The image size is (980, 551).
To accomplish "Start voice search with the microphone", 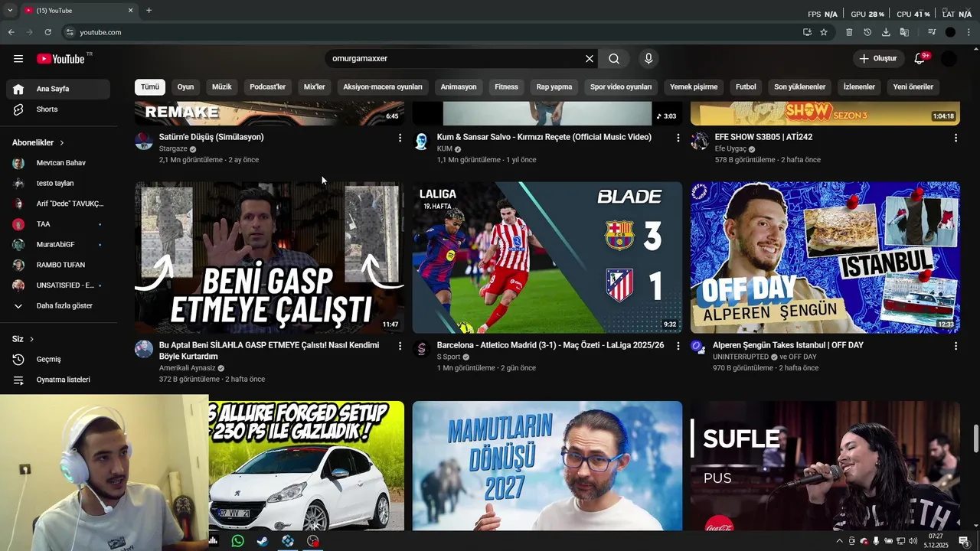I will (648, 59).
